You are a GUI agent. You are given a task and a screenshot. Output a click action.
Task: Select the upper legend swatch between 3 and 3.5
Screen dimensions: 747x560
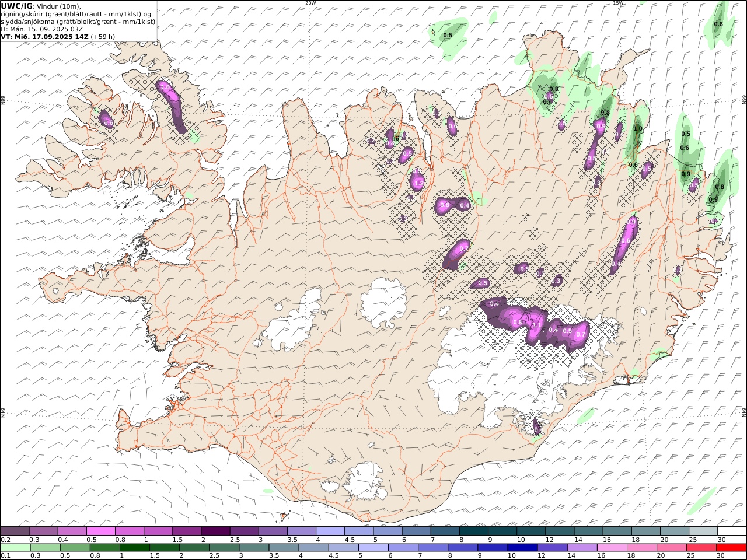tap(273, 531)
